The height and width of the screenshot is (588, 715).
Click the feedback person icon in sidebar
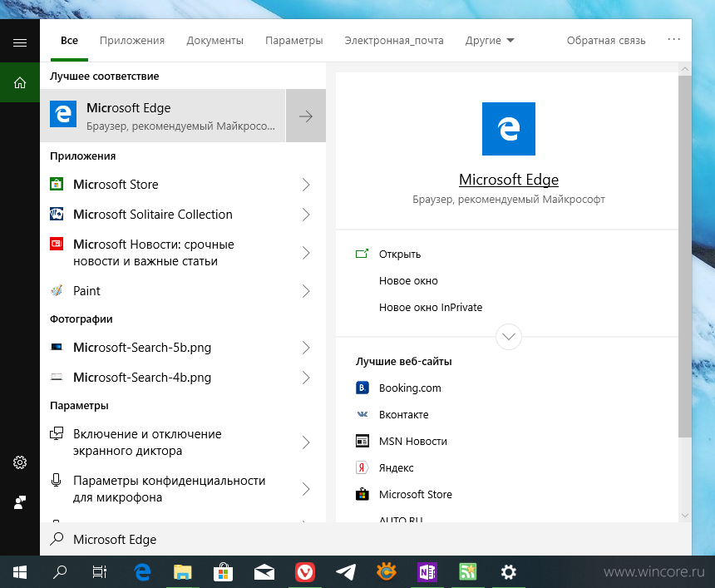pyautogui.click(x=20, y=502)
